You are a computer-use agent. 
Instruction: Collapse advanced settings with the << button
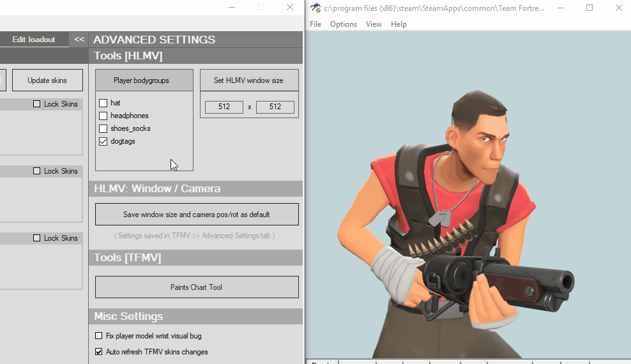tap(79, 40)
